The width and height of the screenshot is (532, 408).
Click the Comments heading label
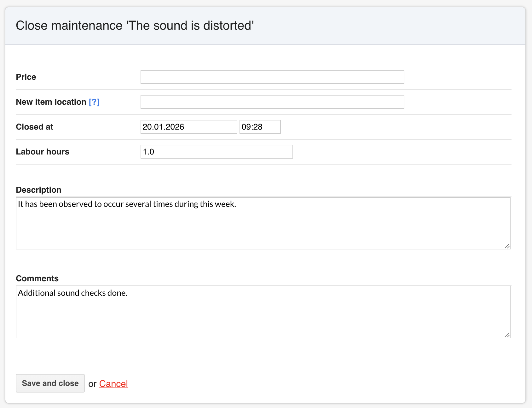pyautogui.click(x=37, y=278)
